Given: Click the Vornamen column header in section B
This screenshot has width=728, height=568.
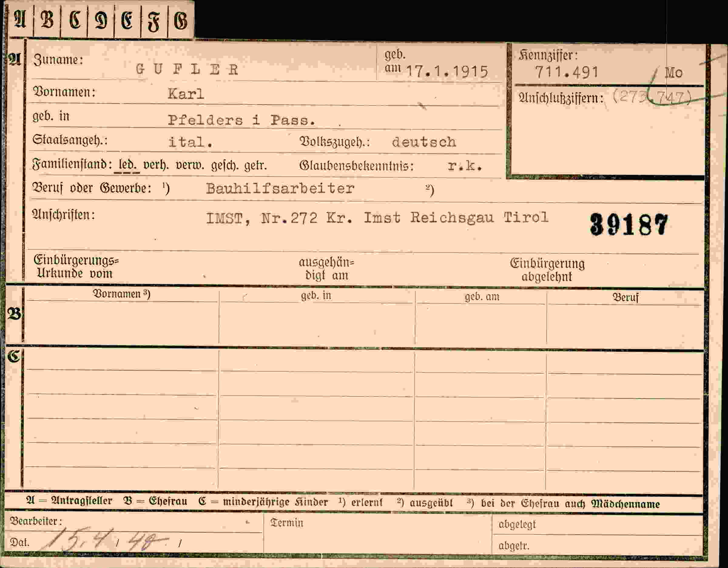Looking at the screenshot, I should [121, 294].
